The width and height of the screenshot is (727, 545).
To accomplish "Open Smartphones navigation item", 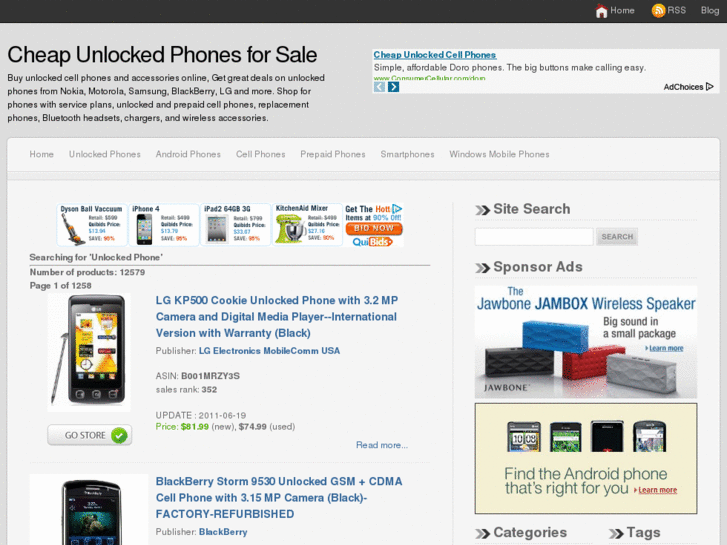I will (407, 154).
